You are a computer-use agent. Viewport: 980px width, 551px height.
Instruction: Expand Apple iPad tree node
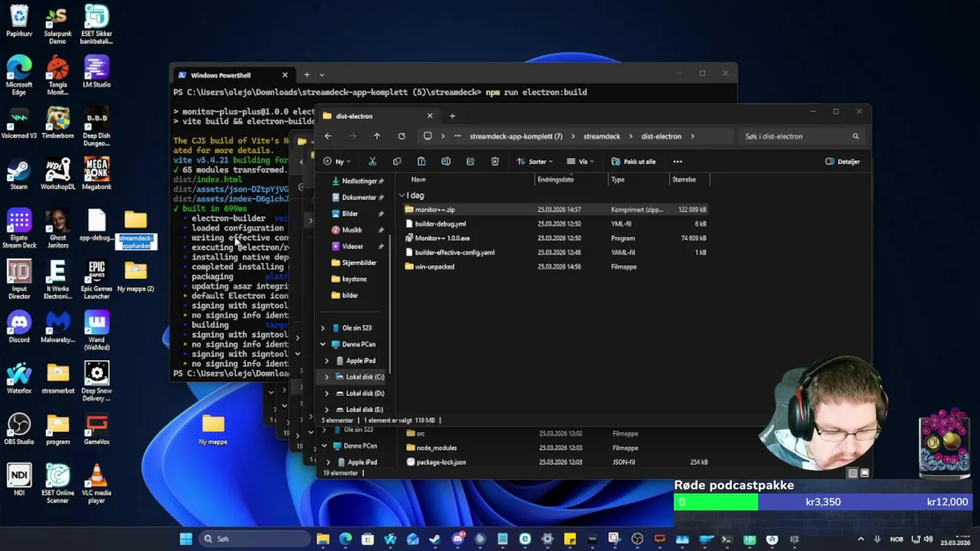[327, 360]
